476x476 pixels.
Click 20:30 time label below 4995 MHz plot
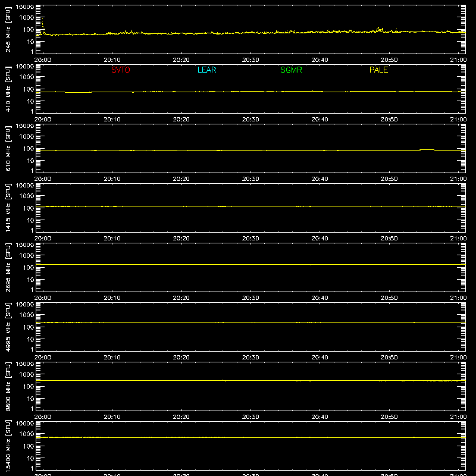pyautogui.click(x=250, y=358)
